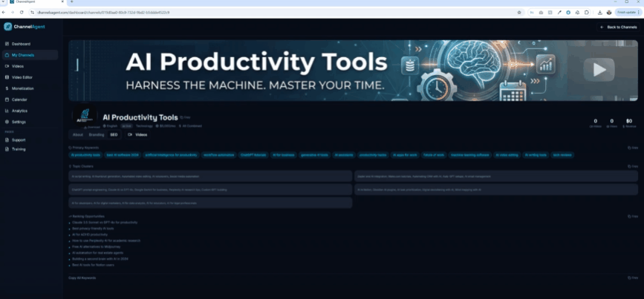Copy the Ranking Opportunities list
Screen dimensions: 644x299
pyautogui.click(x=633, y=216)
